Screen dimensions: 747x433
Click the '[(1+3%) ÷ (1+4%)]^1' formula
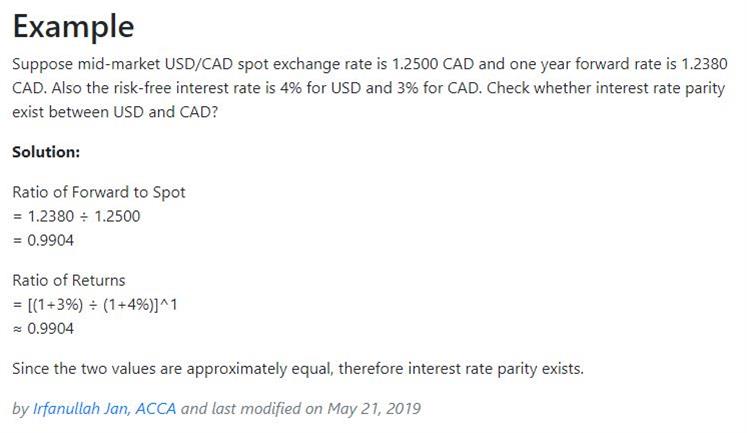(x=102, y=304)
